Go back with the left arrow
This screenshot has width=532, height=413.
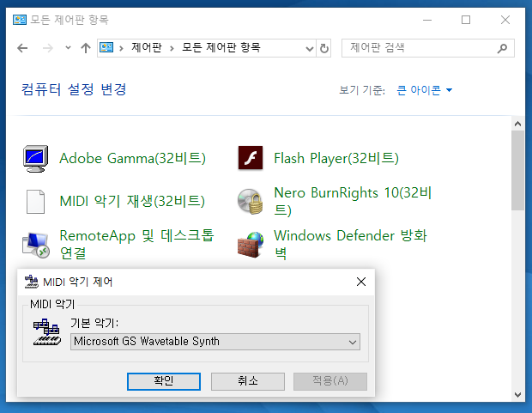point(22,48)
